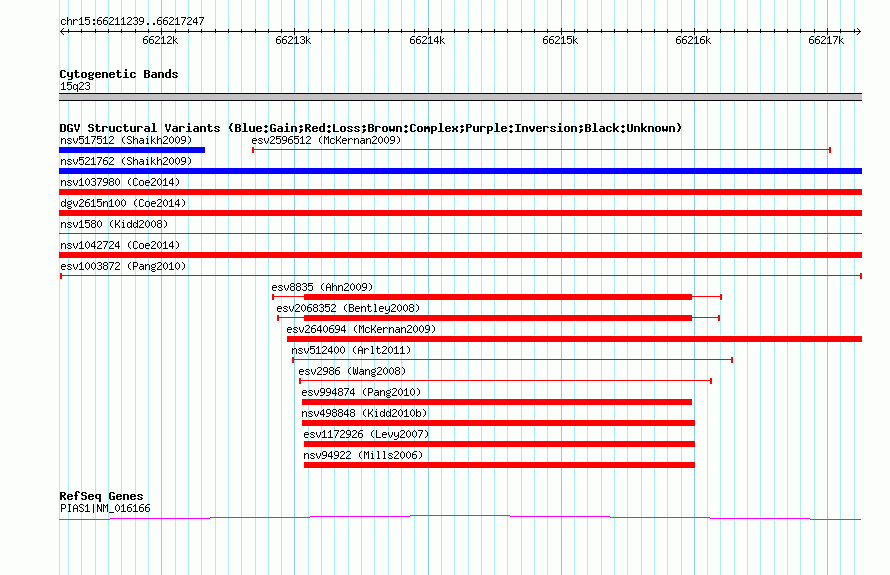Open esv8835 (Ahn2009) variant label
This screenshot has height=575, width=890.
(322, 287)
